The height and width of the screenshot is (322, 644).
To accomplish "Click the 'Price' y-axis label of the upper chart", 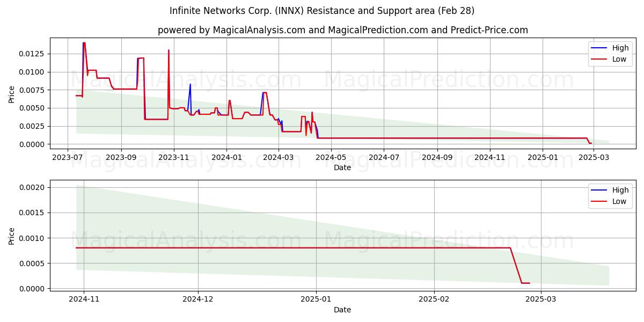I will pyautogui.click(x=12, y=93).
